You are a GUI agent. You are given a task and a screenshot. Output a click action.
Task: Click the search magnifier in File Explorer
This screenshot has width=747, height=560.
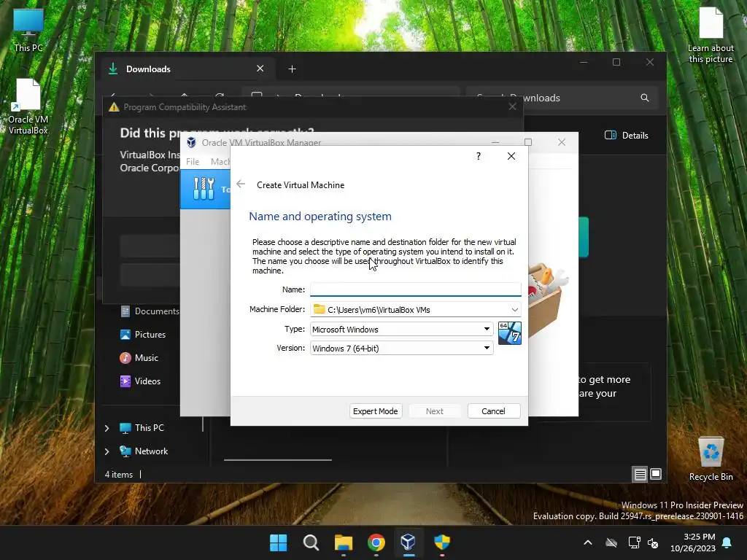(645, 98)
